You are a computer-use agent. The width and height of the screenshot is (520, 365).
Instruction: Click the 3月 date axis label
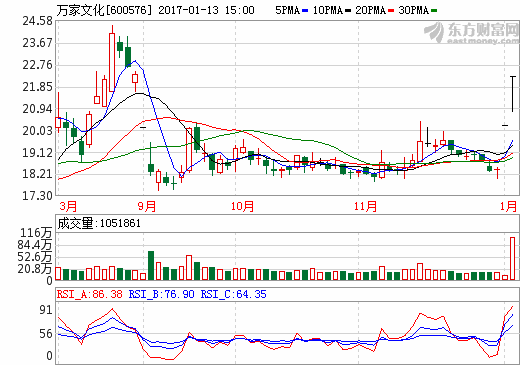coord(68,206)
